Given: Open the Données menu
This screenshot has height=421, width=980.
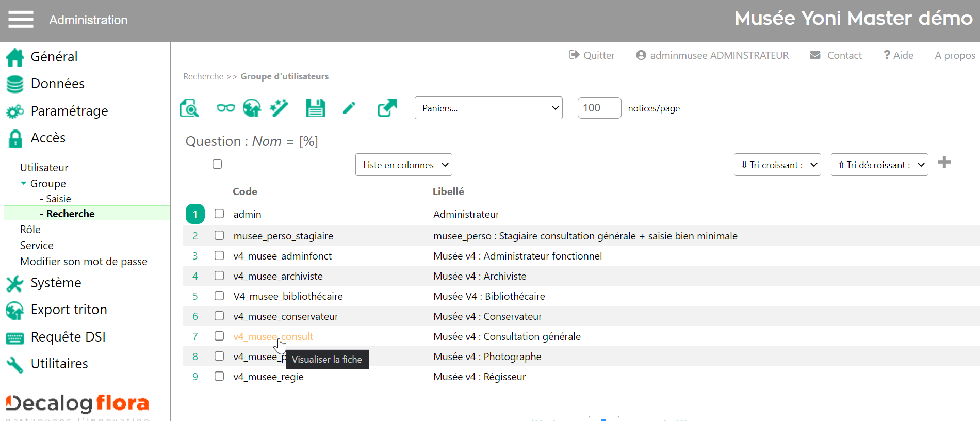Looking at the screenshot, I should coord(58,84).
